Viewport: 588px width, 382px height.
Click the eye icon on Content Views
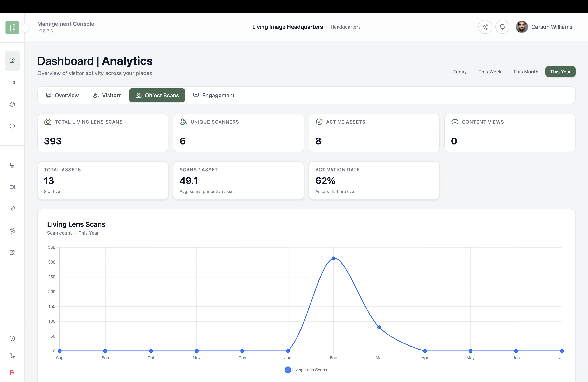point(455,122)
